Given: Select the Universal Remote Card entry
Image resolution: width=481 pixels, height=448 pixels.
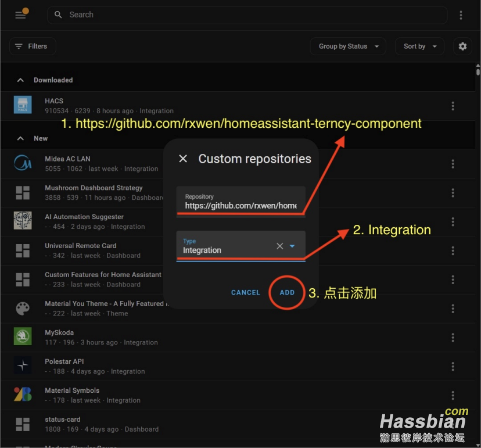Looking at the screenshot, I should (80, 246).
